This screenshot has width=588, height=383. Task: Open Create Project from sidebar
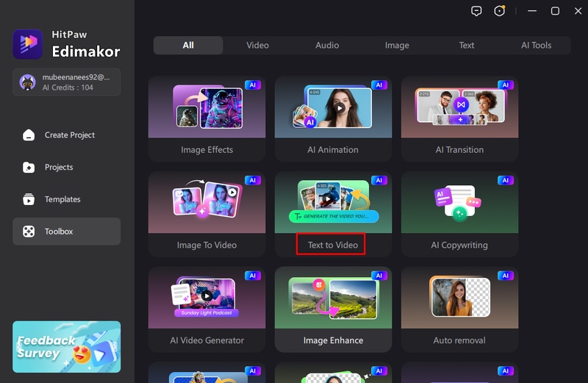tap(67, 135)
